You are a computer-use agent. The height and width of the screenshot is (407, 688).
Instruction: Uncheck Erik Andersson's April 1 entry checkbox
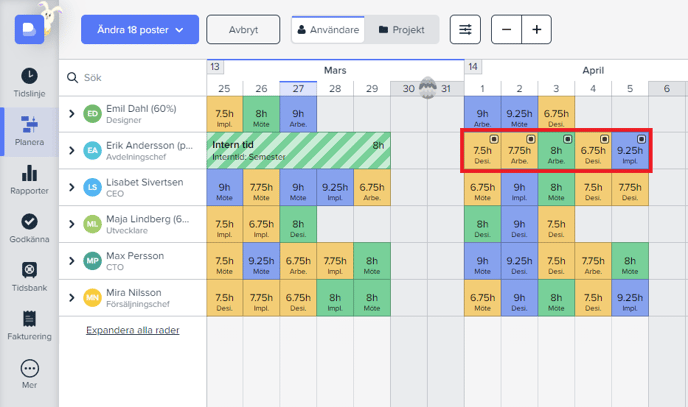(493, 139)
